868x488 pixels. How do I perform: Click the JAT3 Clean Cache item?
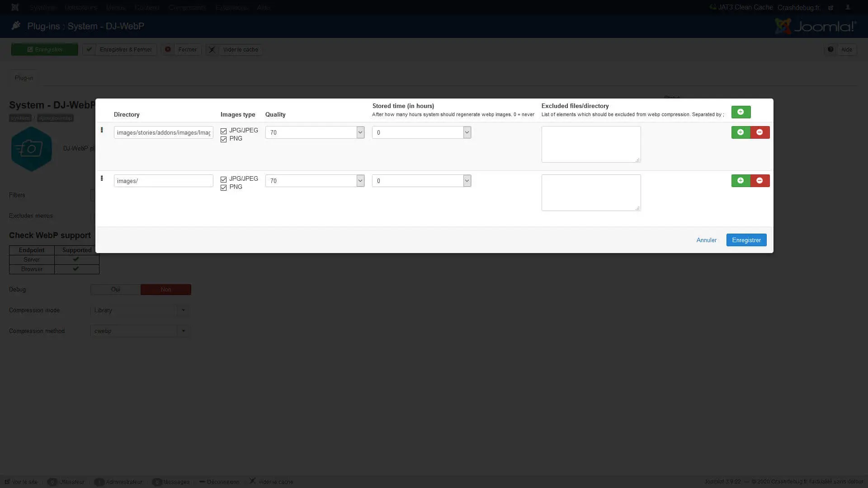pos(741,7)
